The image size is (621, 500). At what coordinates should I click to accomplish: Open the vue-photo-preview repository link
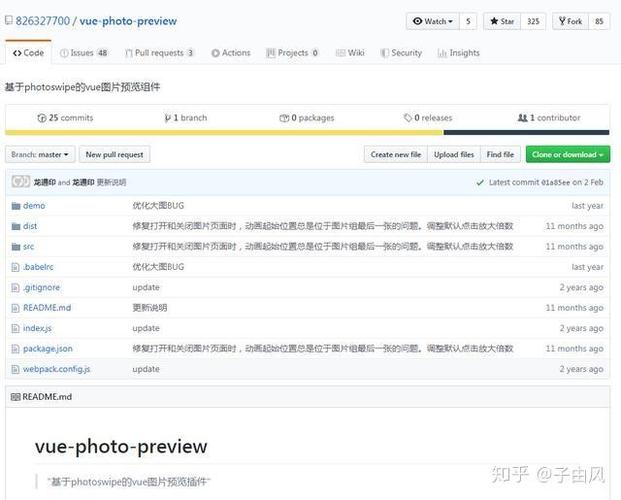coord(128,21)
